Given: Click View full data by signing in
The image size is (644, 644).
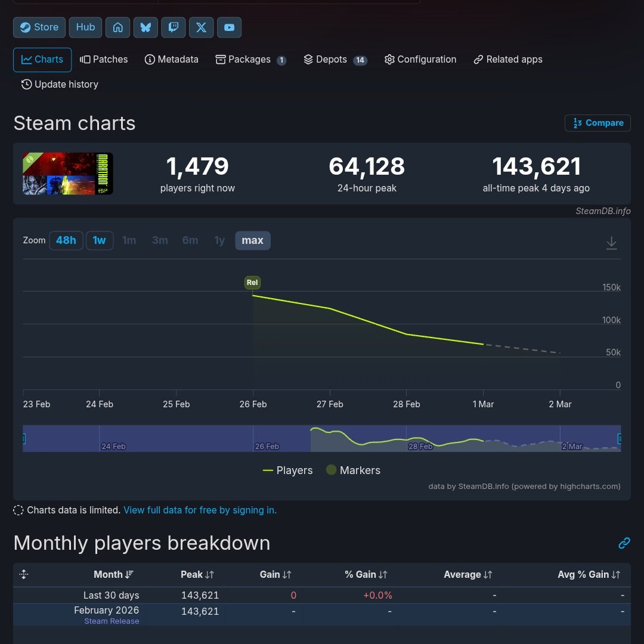Looking at the screenshot, I should [x=200, y=510].
